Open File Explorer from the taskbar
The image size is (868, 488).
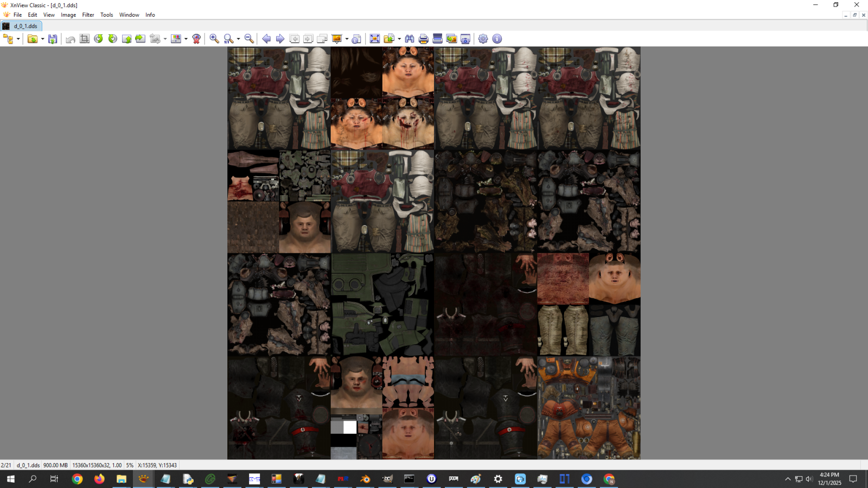[x=121, y=479]
